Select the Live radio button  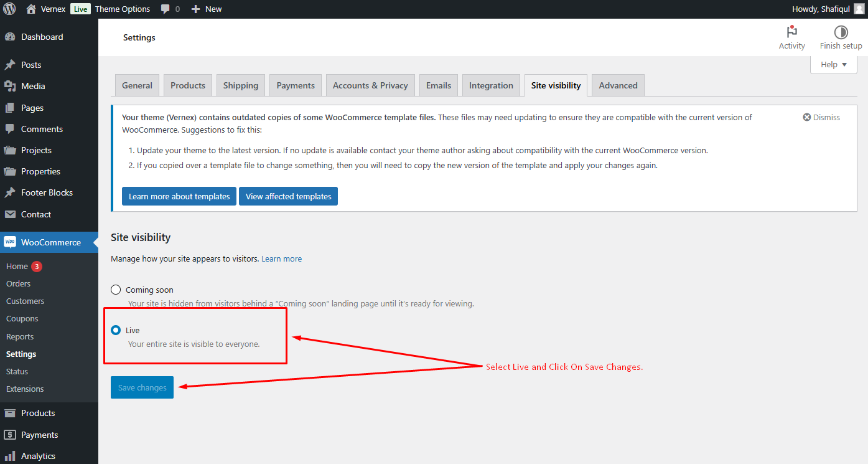(116, 330)
